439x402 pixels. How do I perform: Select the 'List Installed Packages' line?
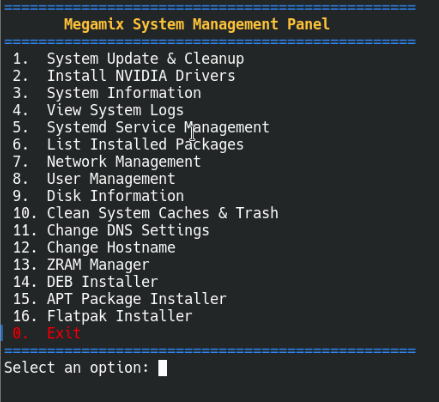[x=128, y=145]
